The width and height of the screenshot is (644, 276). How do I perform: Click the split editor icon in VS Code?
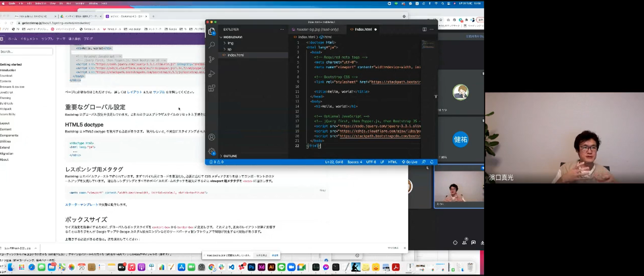click(424, 29)
